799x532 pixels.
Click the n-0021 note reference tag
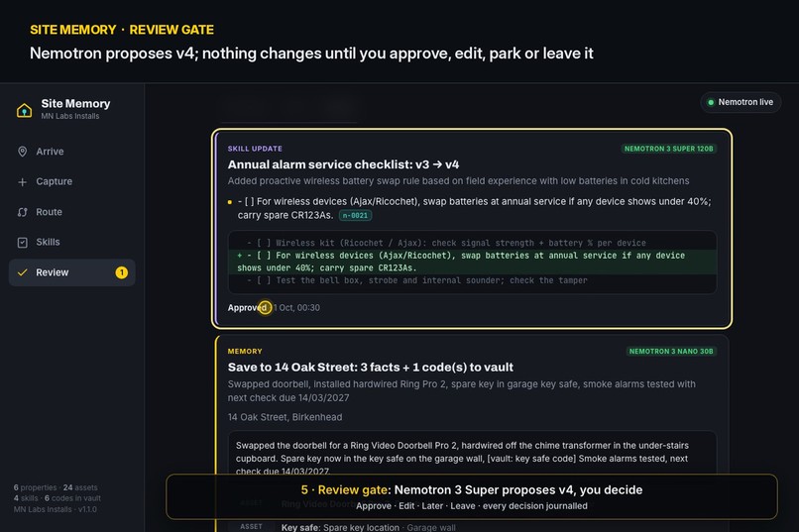click(355, 215)
